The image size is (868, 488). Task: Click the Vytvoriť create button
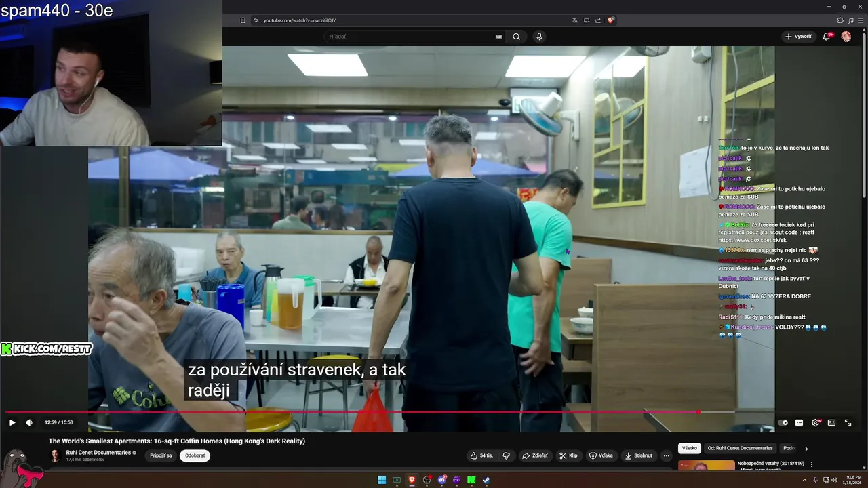[797, 37]
